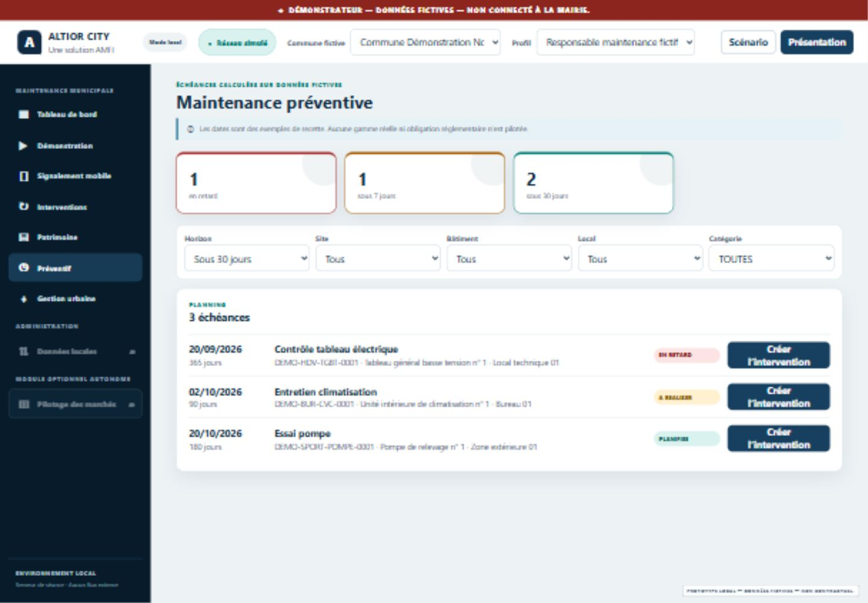Open the Profil dropdown
Screen dimensions: 868x603
pos(615,42)
